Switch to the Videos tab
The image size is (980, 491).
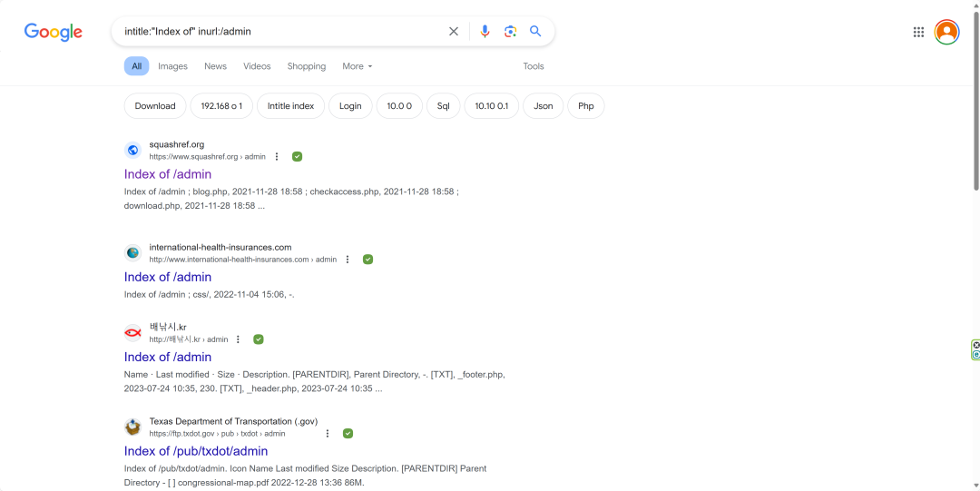pyautogui.click(x=257, y=66)
